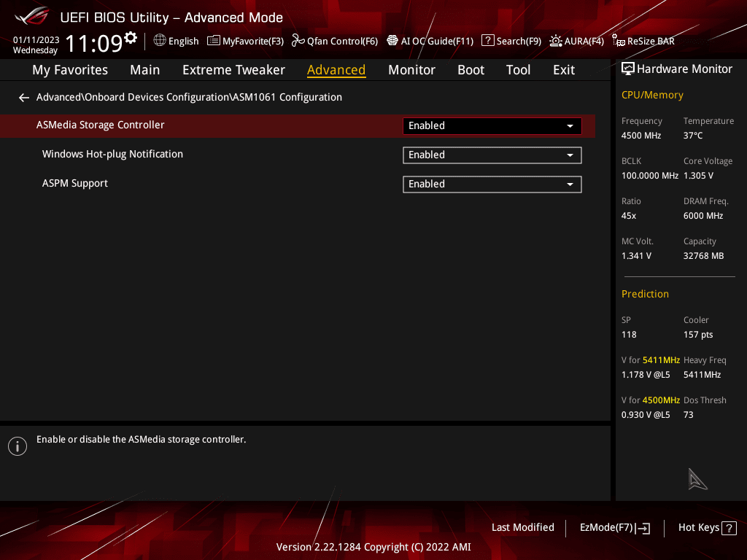This screenshot has height=560, width=747.
Task: Open the Boot tab
Action: coord(471,70)
